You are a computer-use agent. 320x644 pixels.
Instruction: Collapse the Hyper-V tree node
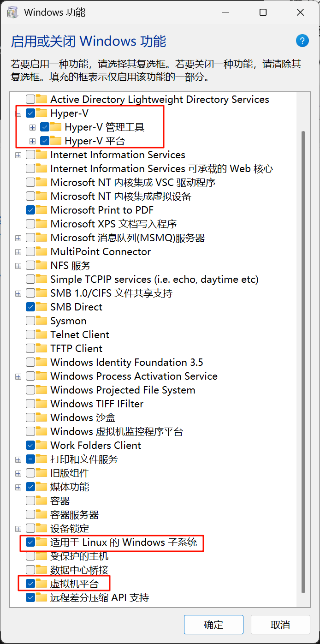tap(18, 113)
